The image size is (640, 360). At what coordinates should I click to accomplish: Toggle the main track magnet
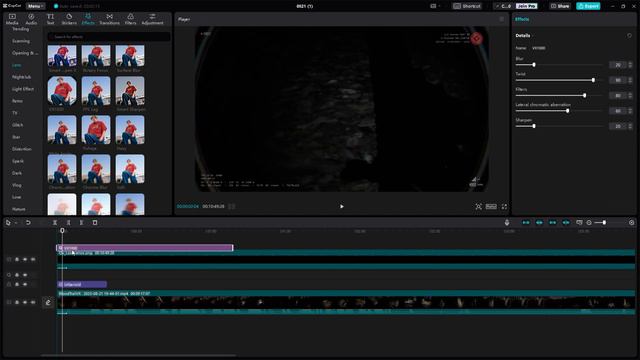coord(526,222)
